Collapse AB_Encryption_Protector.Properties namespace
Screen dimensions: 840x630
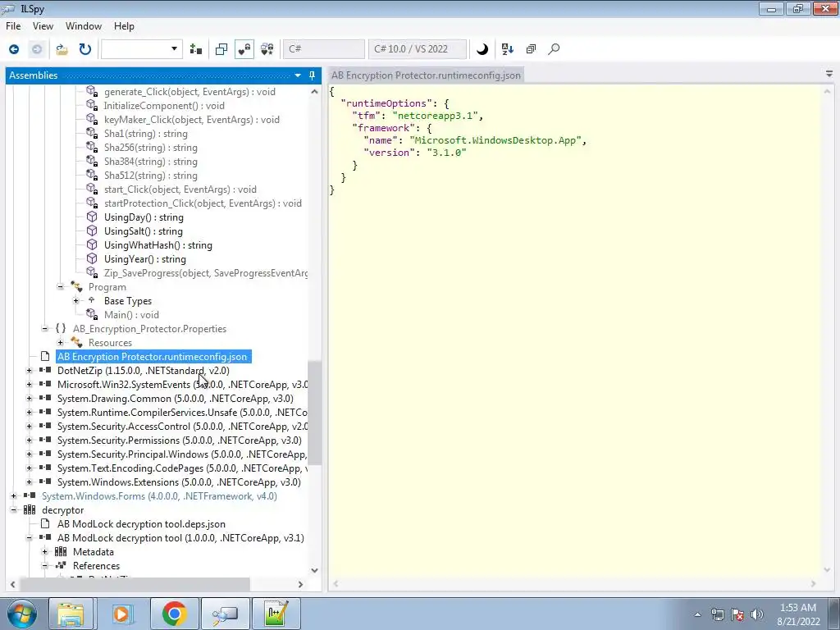45,329
